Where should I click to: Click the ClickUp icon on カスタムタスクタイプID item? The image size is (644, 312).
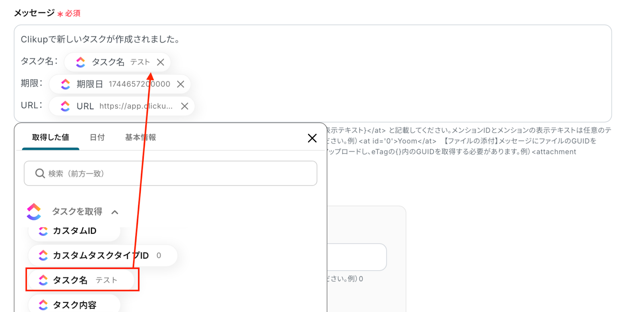43,255
